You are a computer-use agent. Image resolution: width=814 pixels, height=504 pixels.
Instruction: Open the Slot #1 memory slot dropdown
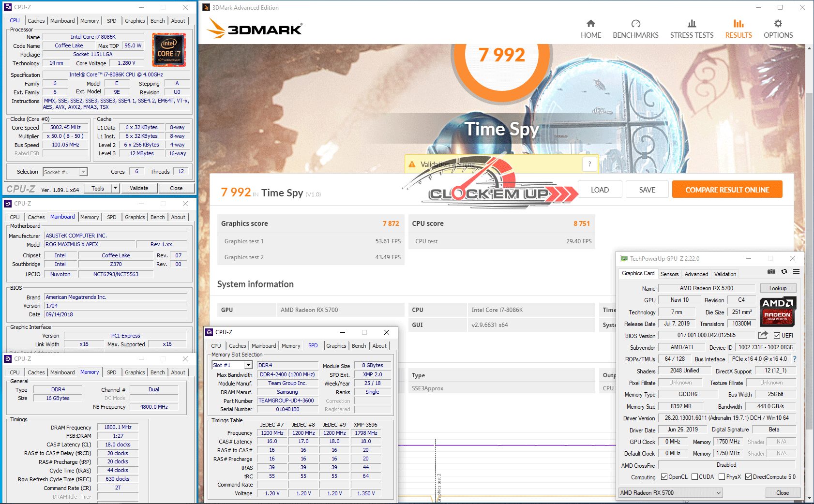pos(248,365)
